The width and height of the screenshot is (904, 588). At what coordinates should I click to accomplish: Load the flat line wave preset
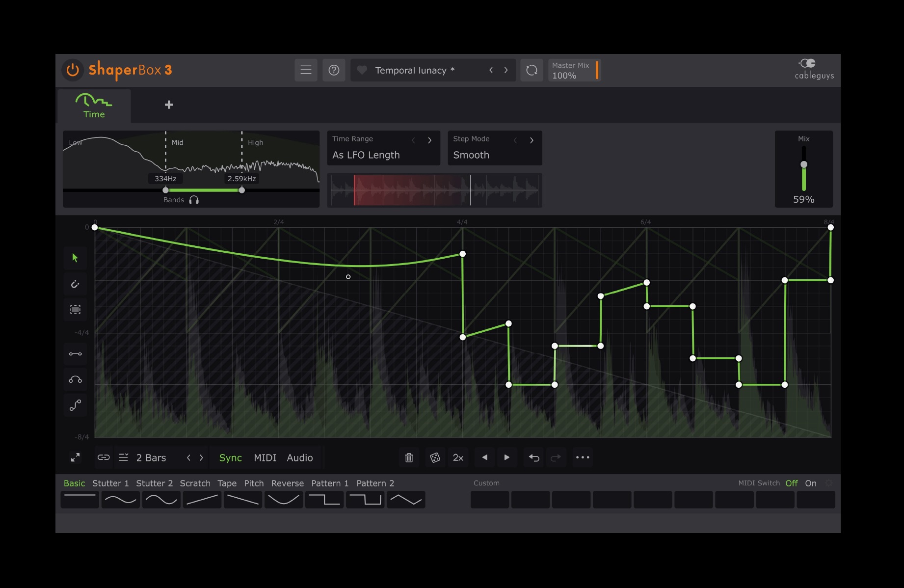pos(80,500)
